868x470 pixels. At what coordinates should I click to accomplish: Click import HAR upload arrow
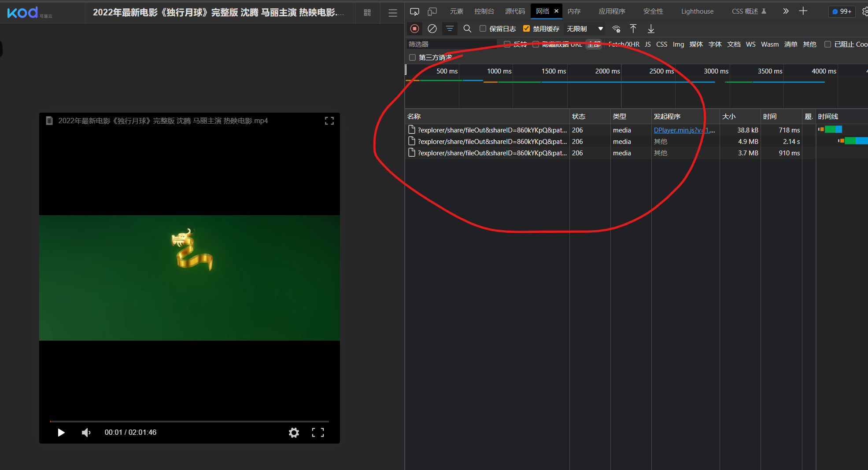pyautogui.click(x=633, y=29)
